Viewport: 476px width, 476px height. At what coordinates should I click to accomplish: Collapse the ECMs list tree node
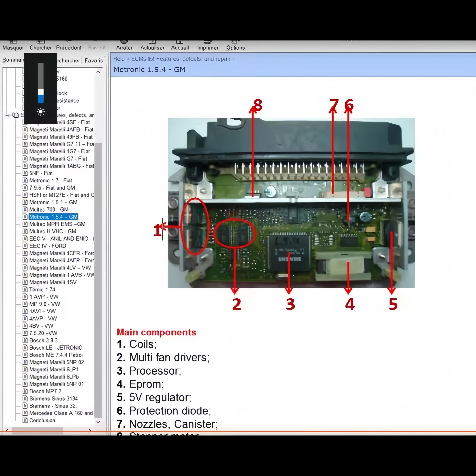tap(7, 115)
